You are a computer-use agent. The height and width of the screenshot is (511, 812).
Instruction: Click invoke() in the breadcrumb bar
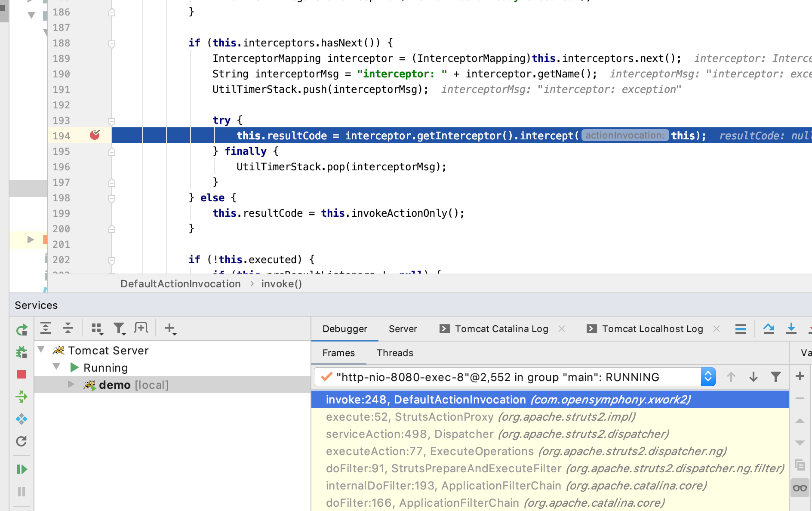pos(282,284)
